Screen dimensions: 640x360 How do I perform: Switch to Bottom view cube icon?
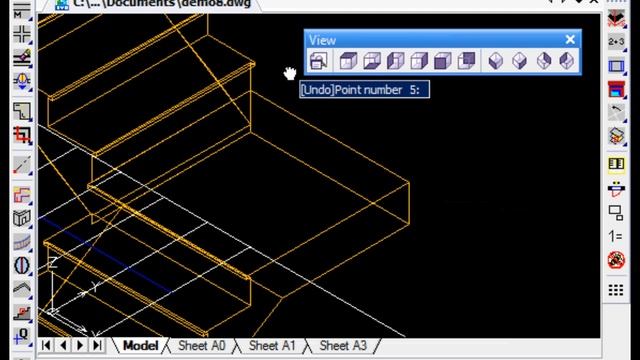click(x=372, y=61)
